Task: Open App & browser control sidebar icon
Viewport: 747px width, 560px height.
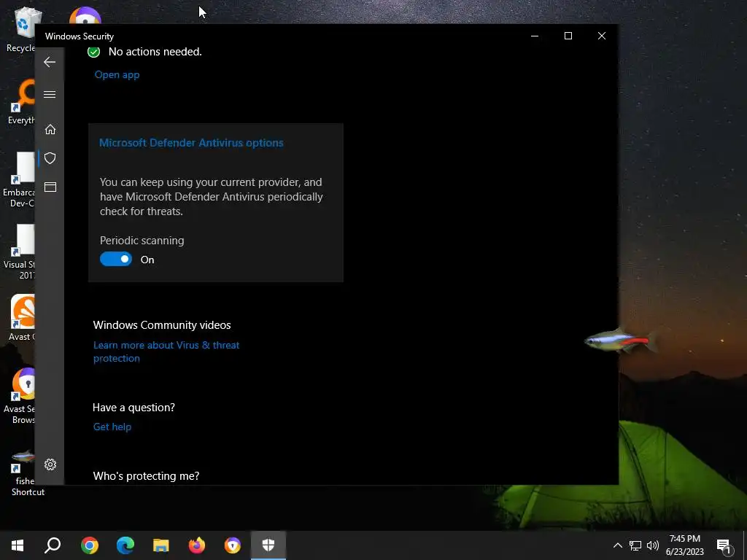Action: coord(50,187)
